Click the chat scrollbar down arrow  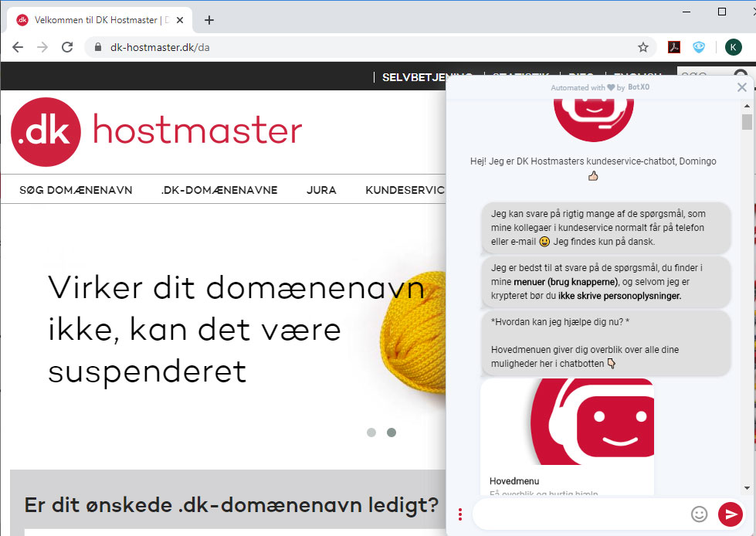pyautogui.click(x=747, y=488)
